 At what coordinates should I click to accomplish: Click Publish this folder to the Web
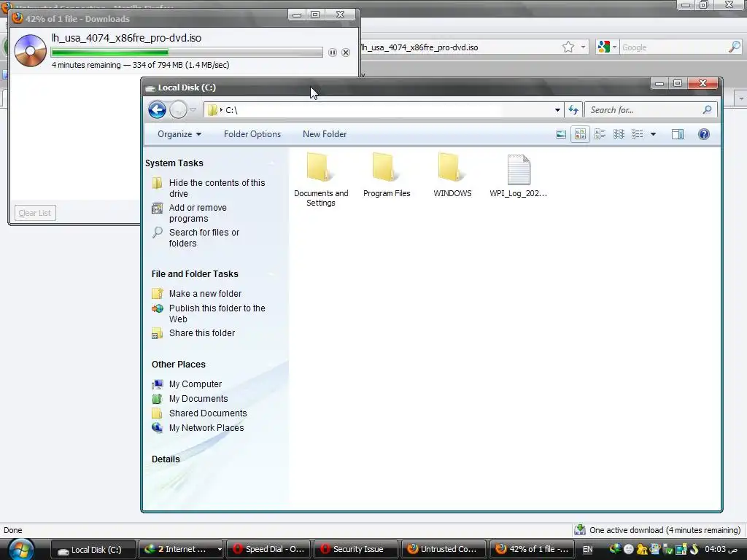pos(217,314)
